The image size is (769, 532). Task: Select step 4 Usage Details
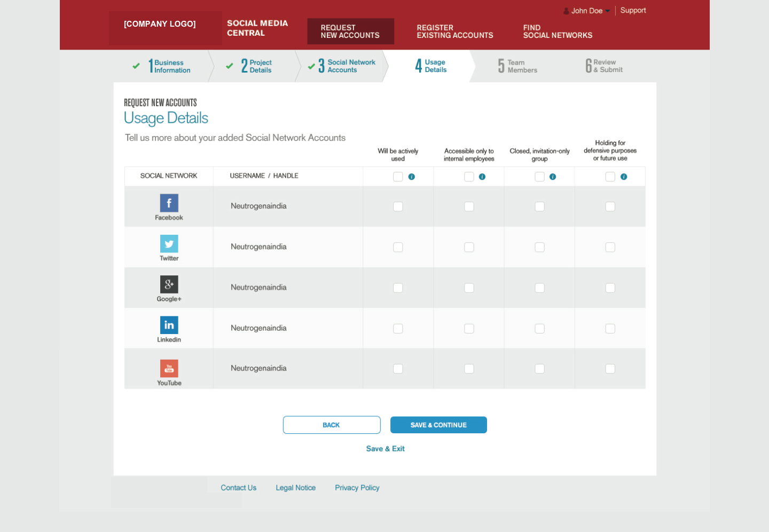[430, 66]
